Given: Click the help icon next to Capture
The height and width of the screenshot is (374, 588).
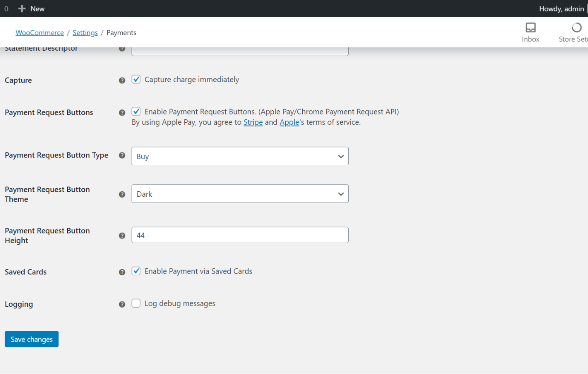Looking at the screenshot, I should coord(122,81).
